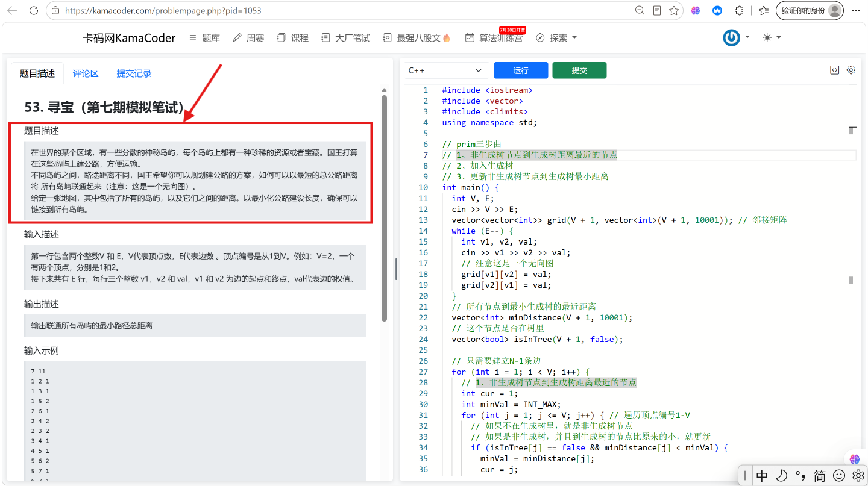Screen dimensions: 868x486
Task: Reload the page with the refresh icon
Action: point(34,10)
